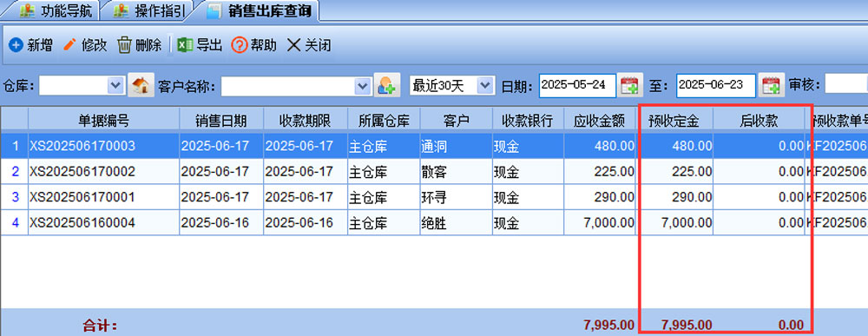868x336 pixels.
Task: Select row XS202506170002 in the table
Action: tap(434, 172)
